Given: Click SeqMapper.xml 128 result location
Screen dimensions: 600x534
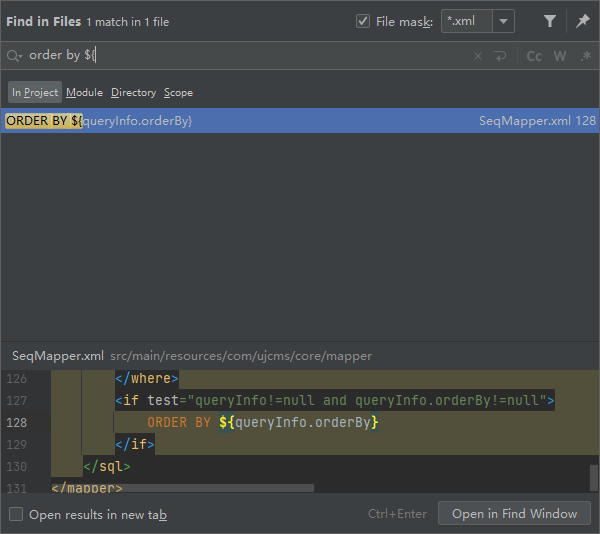Looking at the screenshot, I should point(537,121).
